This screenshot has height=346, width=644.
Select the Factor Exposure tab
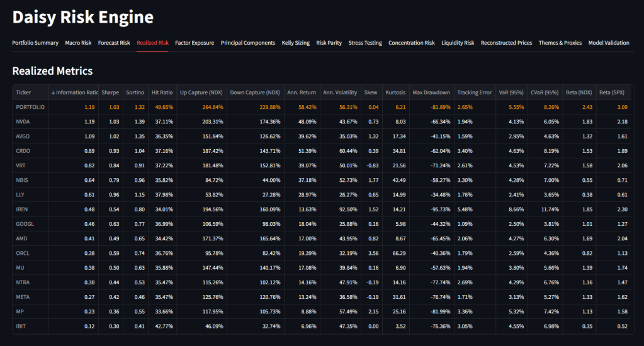[195, 43]
